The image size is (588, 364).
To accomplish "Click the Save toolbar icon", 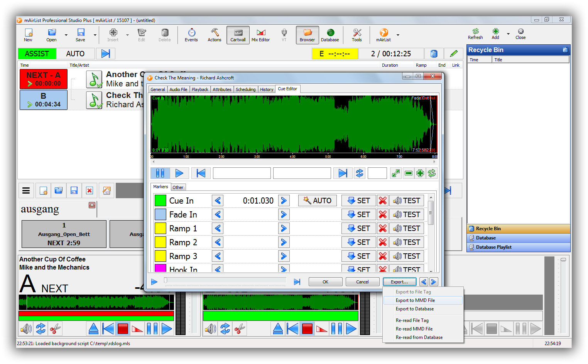I will (80, 35).
